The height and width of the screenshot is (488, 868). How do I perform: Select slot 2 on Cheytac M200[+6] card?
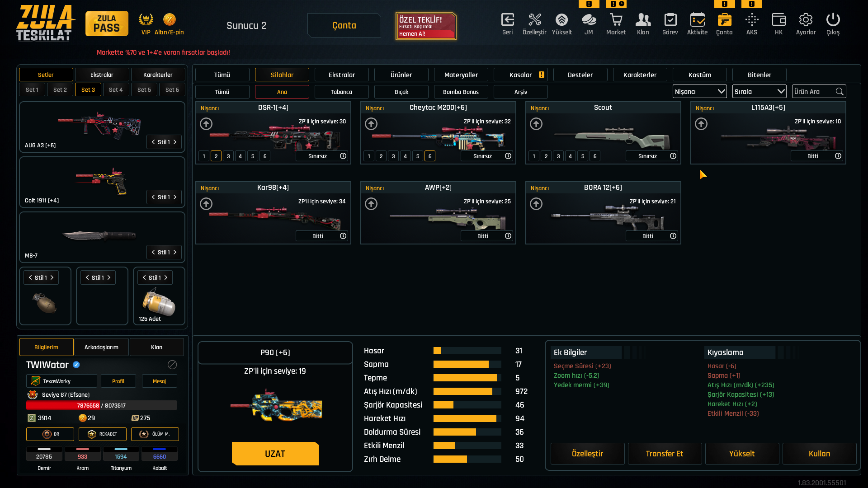tap(381, 156)
